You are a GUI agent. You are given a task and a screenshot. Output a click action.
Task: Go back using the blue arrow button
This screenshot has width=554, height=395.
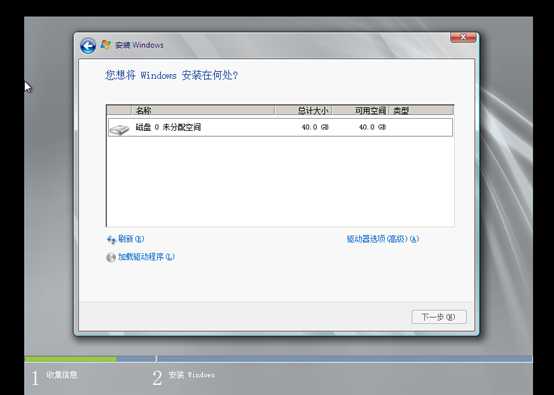click(88, 46)
